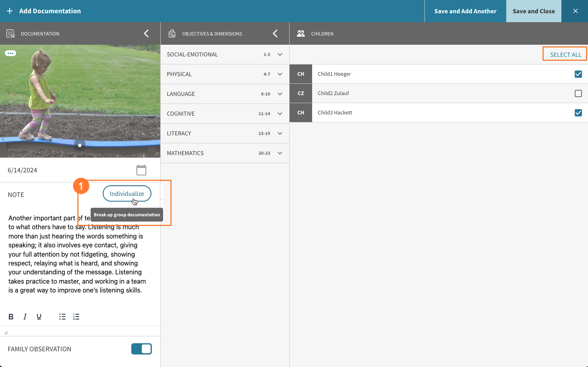Toggle the Family Observation switch off
The image size is (588, 367).
click(x=141, y=349)
